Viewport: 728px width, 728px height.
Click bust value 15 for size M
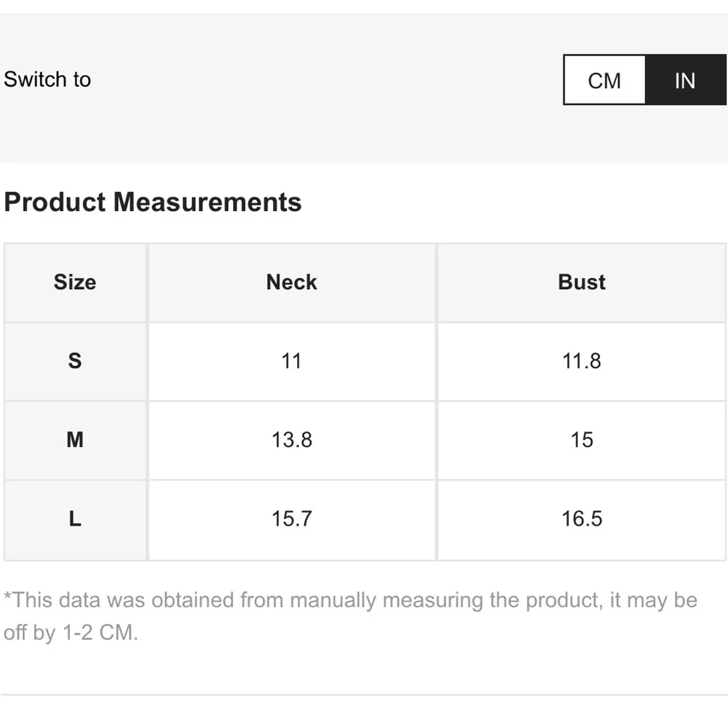click(x=582, y=440)
